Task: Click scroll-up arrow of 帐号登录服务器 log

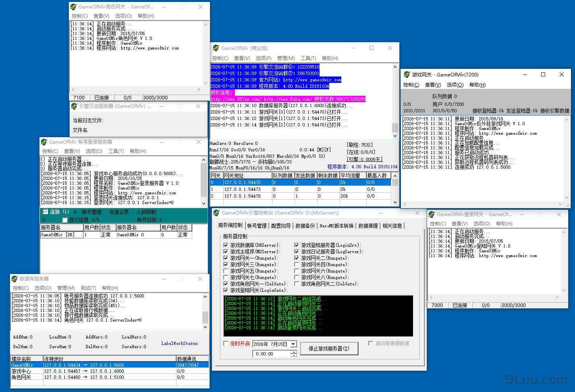Action: pyautogui.click(x=204, y=160)
